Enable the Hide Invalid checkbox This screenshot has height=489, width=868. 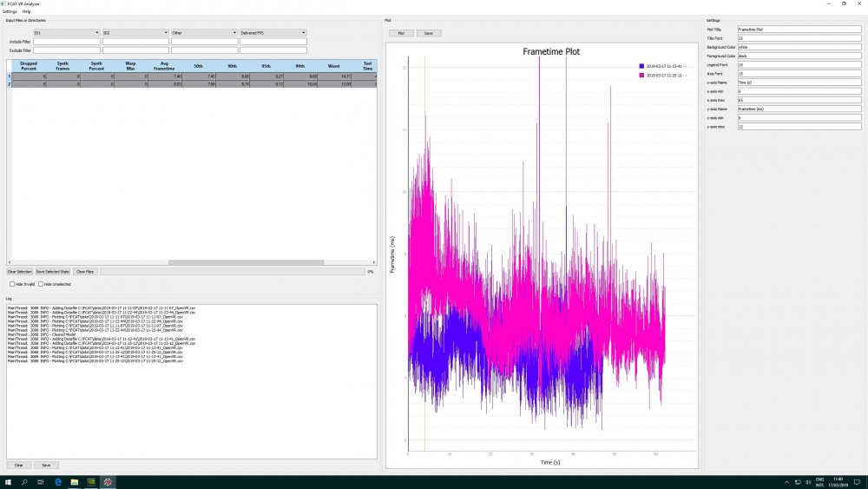pos(12,283)
